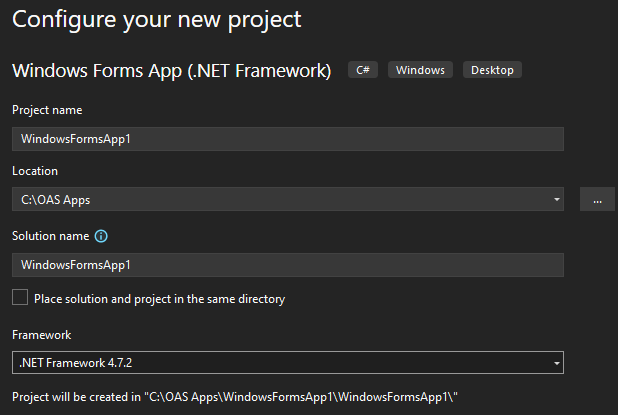Click the Solution name info icon

pyautogui.click(x=100, y=237)
